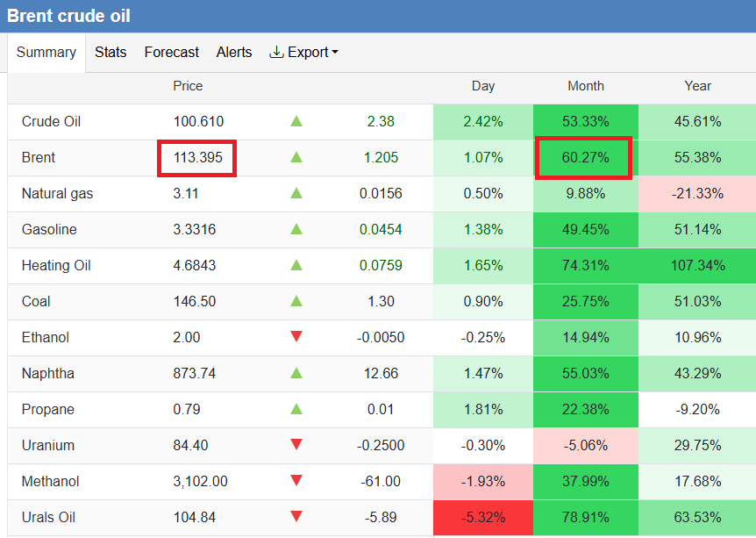Click the red down arrow in Methanol row

point(296,481)
